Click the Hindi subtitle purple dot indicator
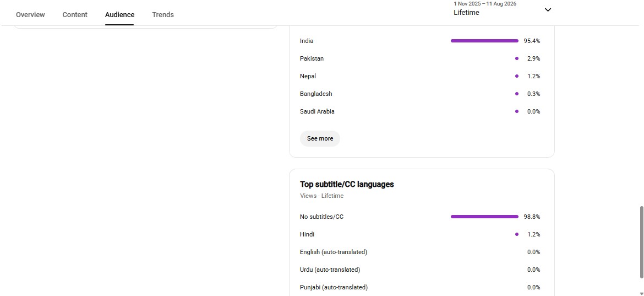Image resolution: width=644 pixels, height=296 pixels. [517, 234]
